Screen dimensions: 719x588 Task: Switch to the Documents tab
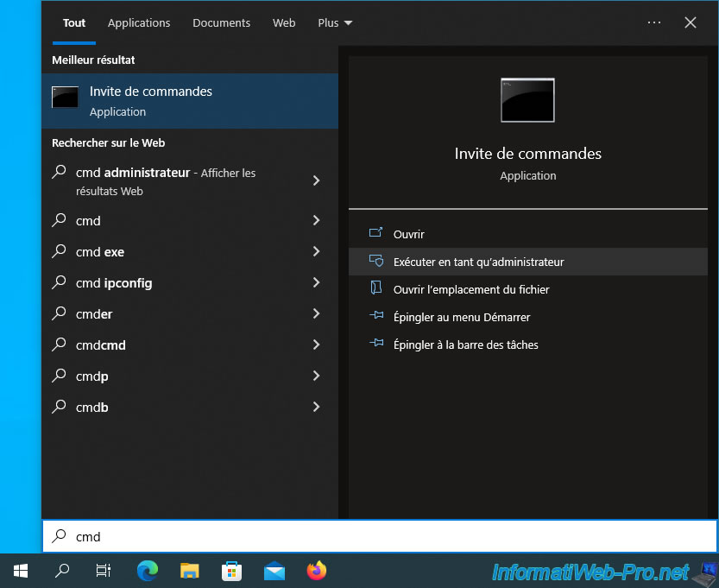(222, 23)
